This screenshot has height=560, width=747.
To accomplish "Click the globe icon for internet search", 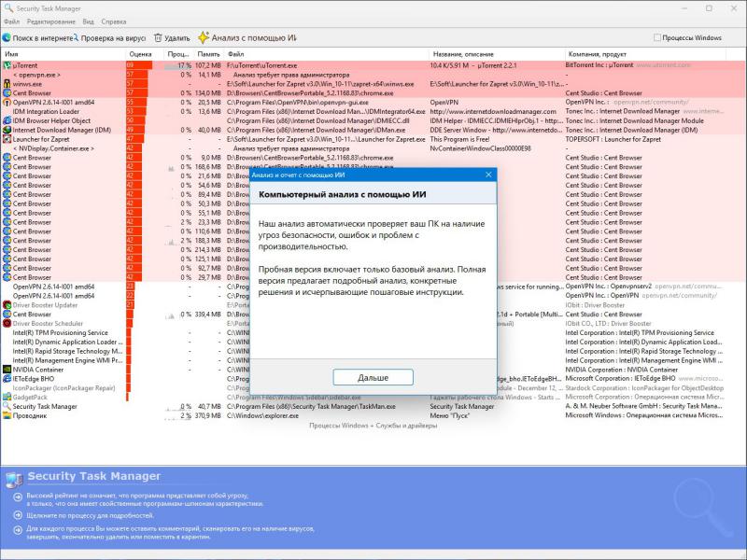I will click(x=7, y=38).
